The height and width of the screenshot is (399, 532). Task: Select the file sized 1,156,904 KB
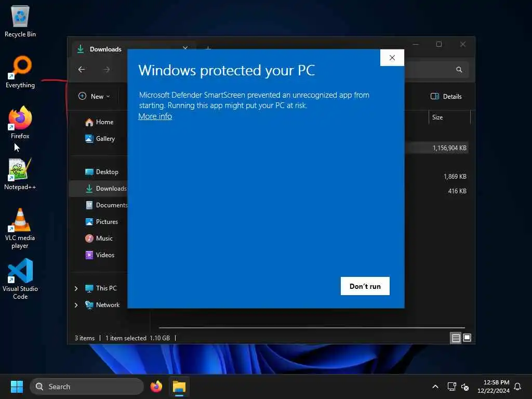[x=436, y=148]
